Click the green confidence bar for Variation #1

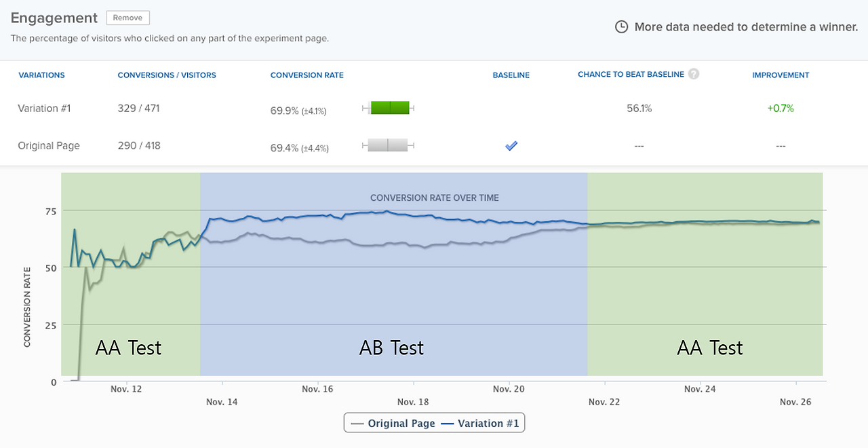(x=390, y=107)
